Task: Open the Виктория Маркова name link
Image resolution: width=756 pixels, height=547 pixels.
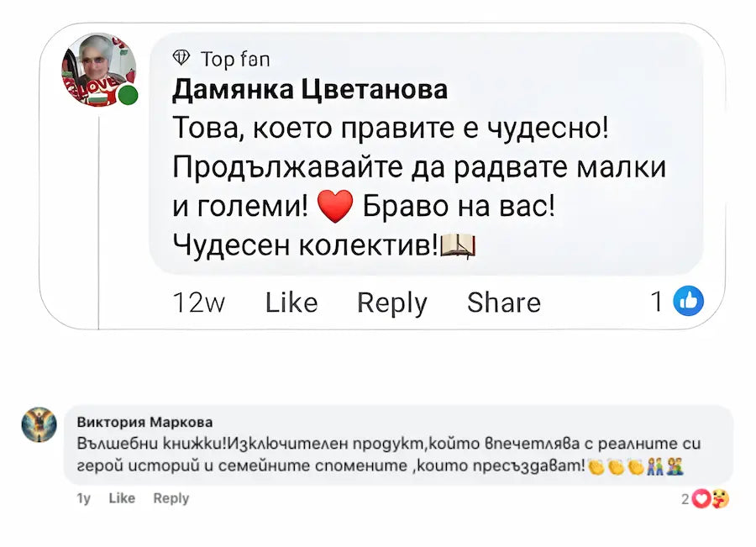Action: coord(144,422)
